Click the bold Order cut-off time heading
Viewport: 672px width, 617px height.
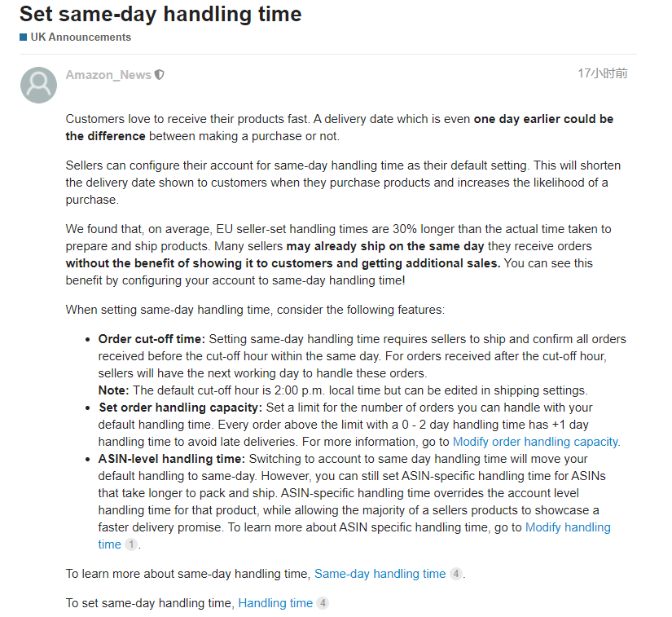coord(152,339)
